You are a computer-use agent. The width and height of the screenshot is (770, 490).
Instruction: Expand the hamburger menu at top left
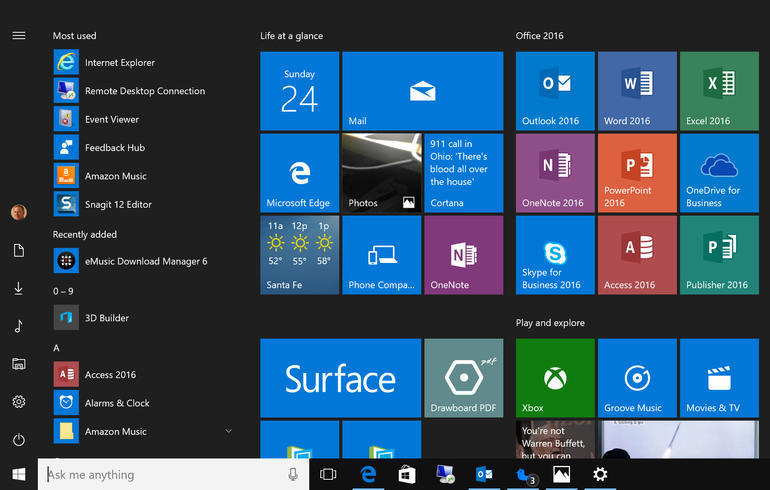point(18,36)
